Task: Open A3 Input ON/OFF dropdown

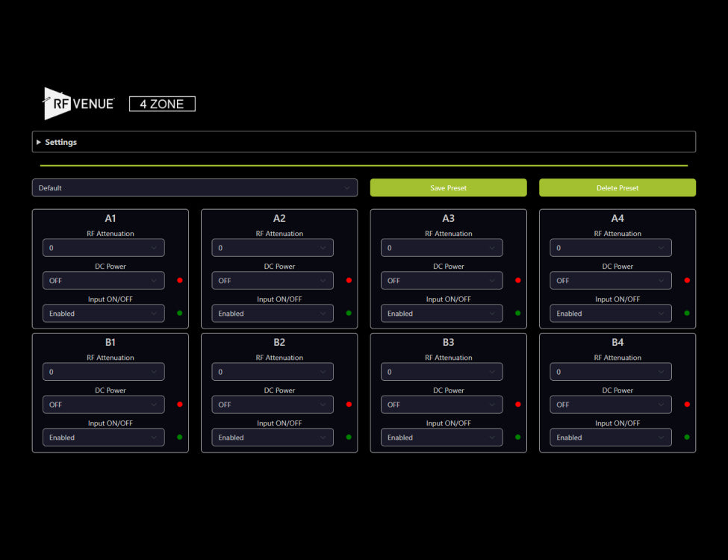Action: point(441,314)
